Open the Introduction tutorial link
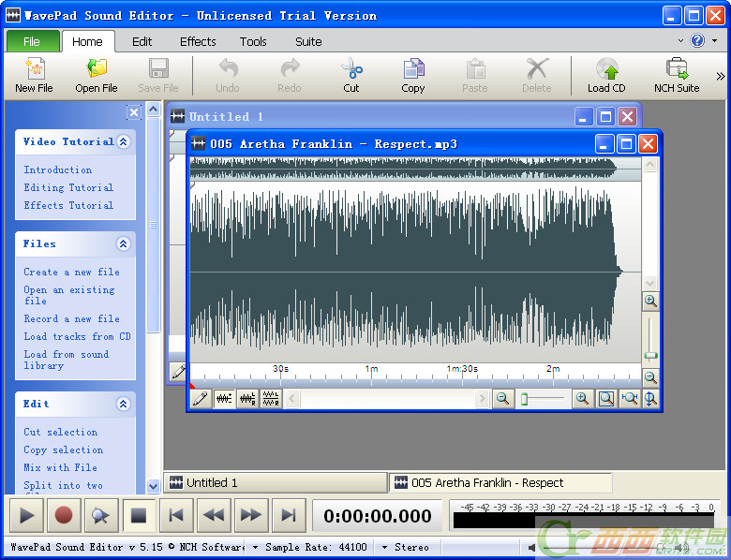The image size is (731, 560). pyautogui.click(x=58, y=170)
